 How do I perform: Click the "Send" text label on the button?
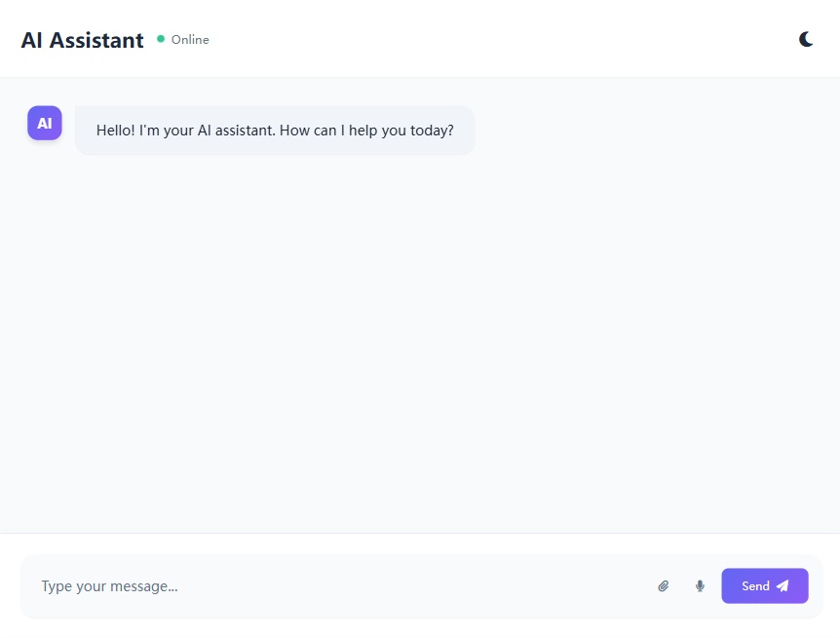pyautogui.click(x=755, y=586)
